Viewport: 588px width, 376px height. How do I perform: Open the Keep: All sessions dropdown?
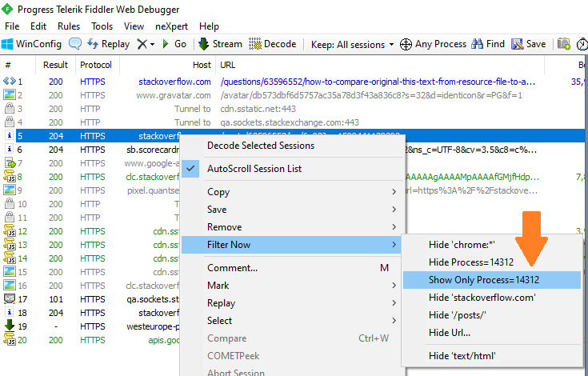[x=353, y=45]
